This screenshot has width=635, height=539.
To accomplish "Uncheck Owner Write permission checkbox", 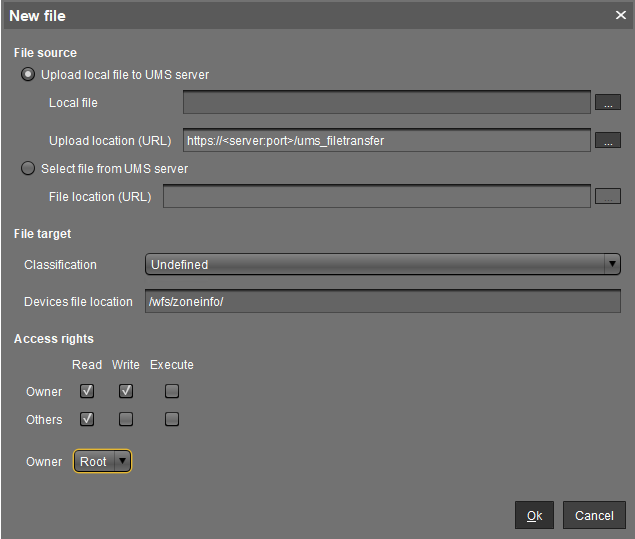I will point(125,391).
